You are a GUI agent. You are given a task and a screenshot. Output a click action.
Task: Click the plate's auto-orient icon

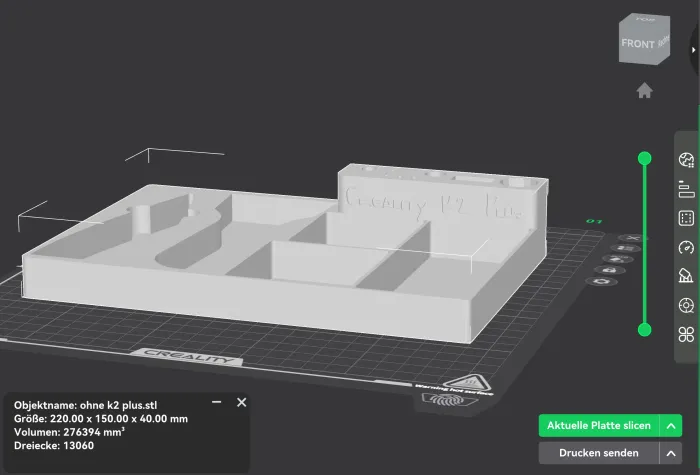click(x=618, y=259)
